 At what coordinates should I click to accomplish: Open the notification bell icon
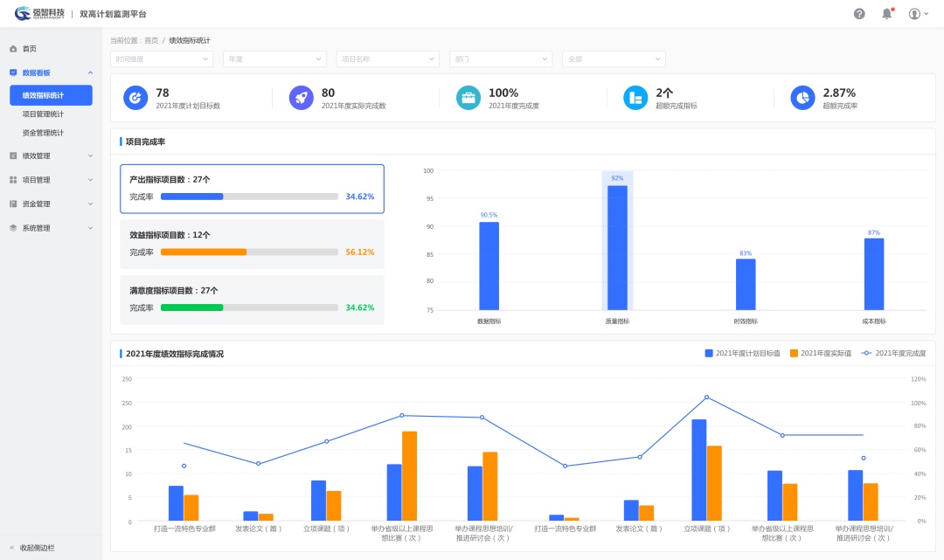click(x=886, y=14)
